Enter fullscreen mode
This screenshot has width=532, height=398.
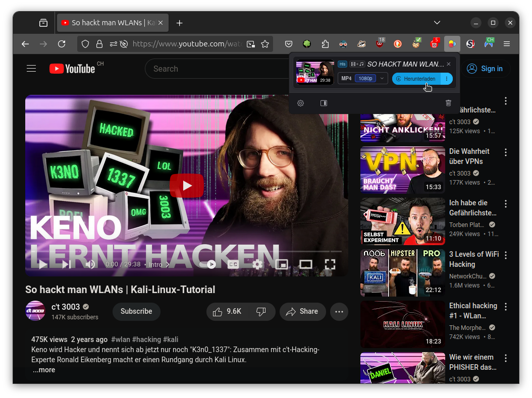[x=330, y=264]
